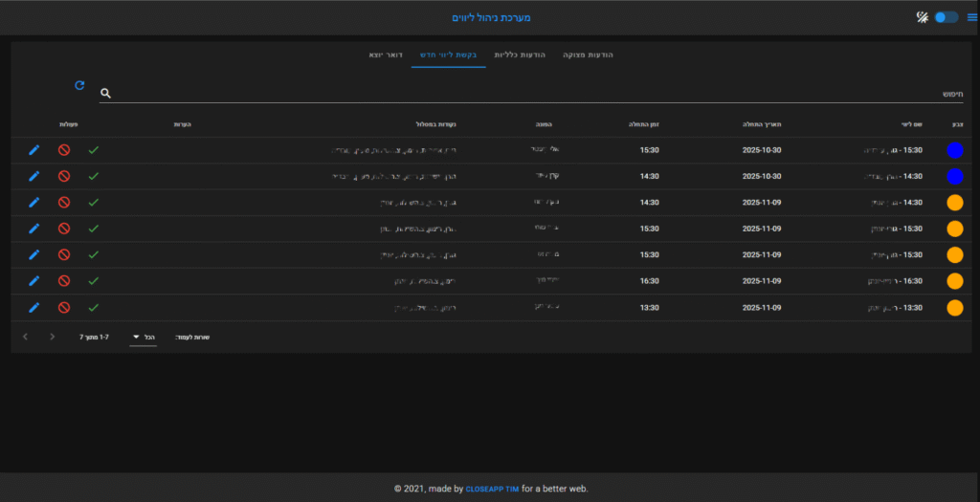Image resolution: width=980 pixels, height=502 pixels.
Task: Select the דואר יוצא tab
Action: [x=385, y=55]
